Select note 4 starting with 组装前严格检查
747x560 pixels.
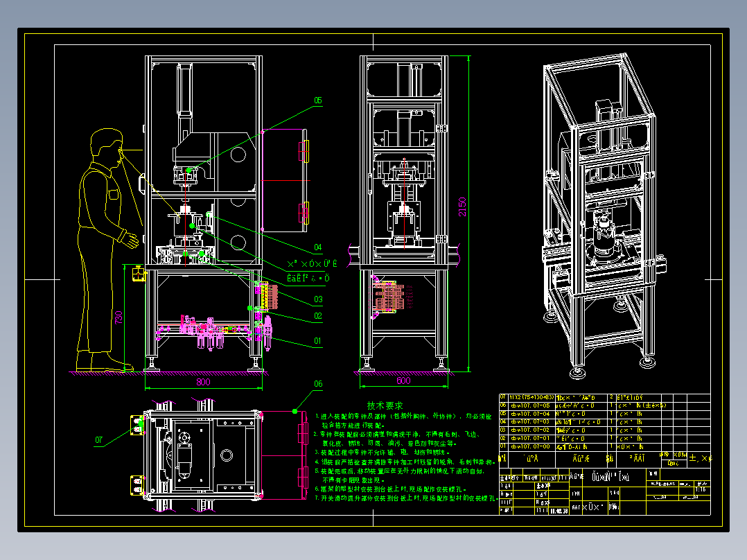click(x=406, y=462)
